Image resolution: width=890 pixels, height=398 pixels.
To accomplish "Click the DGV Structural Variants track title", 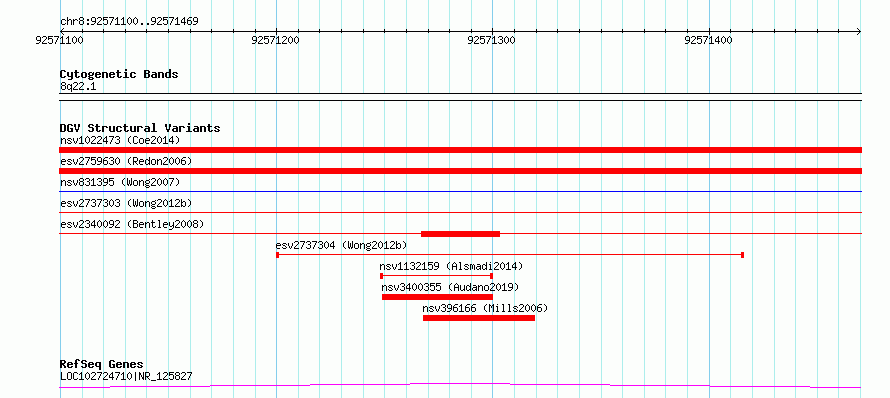I will click(140, 128).
